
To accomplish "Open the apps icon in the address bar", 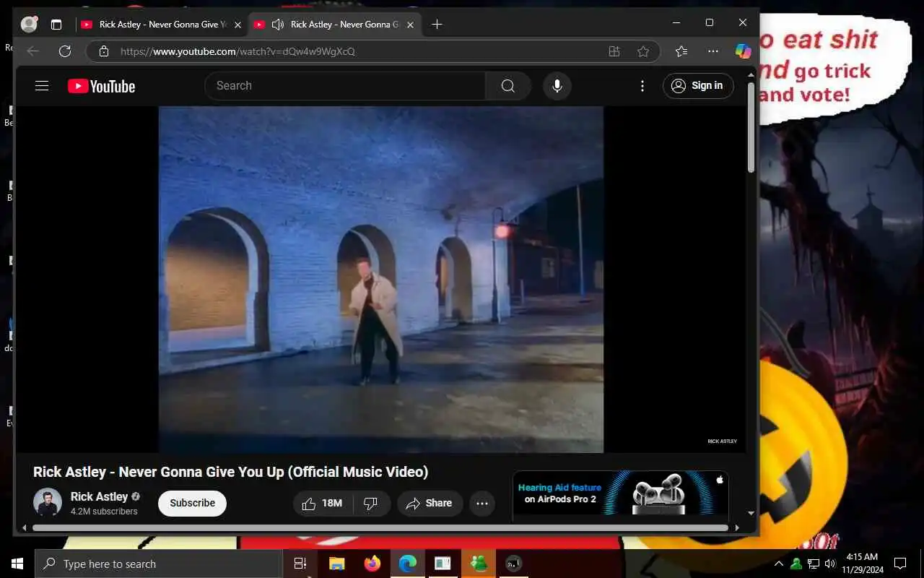I will 614,51.
